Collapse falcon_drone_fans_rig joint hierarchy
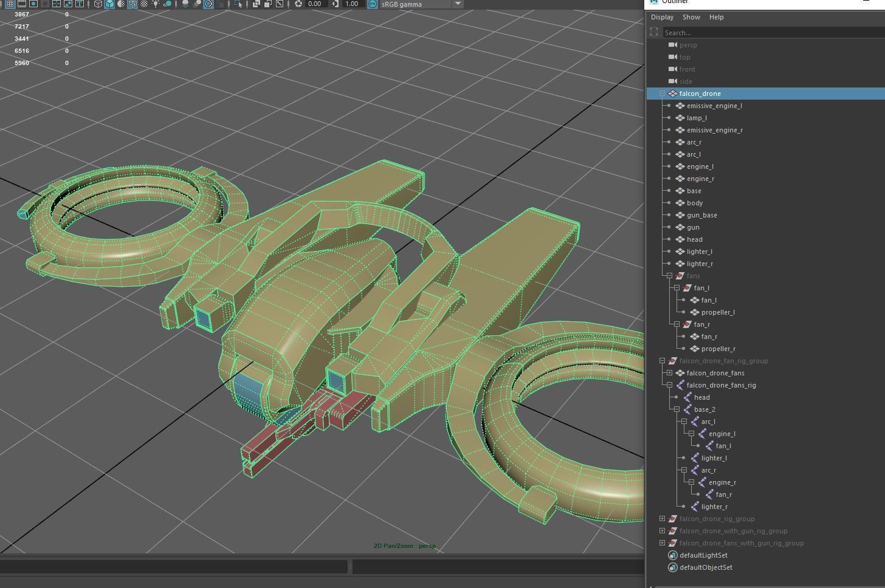Viewport: 885px width, 588px height. point(669,385)
